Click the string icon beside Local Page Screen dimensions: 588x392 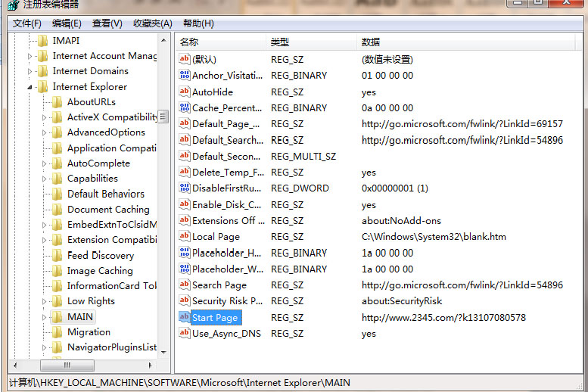pyautogui.click(x=185, y=237)
